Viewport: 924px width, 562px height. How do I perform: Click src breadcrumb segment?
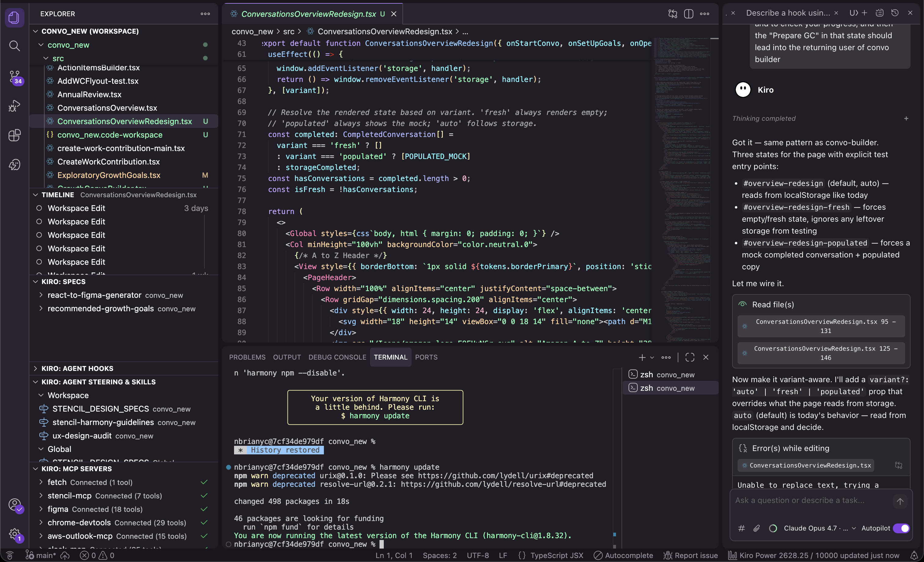pyautogui.click(x=288, y=31)
